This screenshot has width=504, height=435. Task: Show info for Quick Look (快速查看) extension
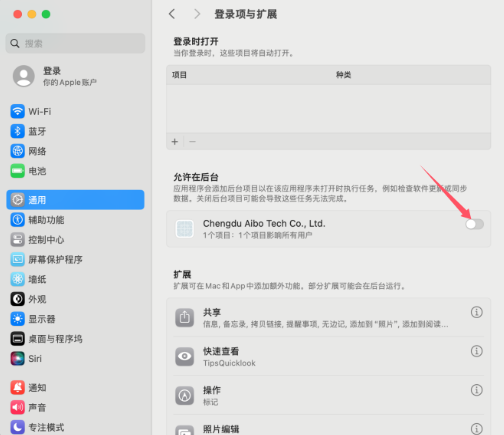(477, 351)
